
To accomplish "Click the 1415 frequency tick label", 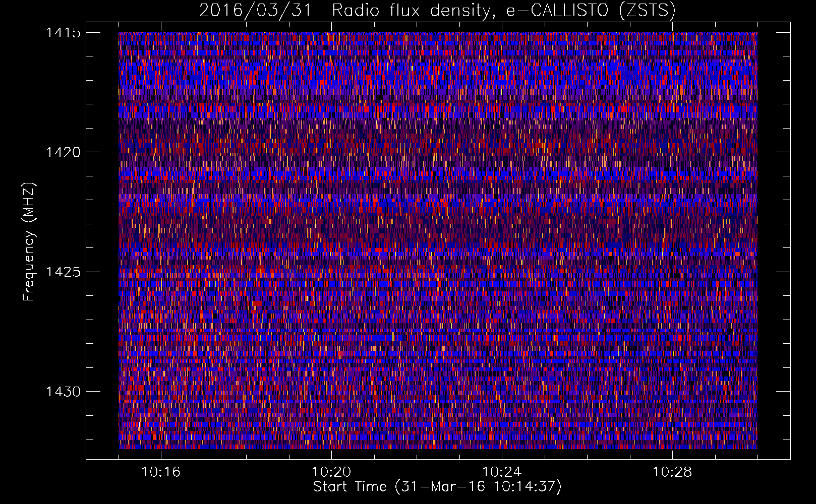I will coord(64,33).
